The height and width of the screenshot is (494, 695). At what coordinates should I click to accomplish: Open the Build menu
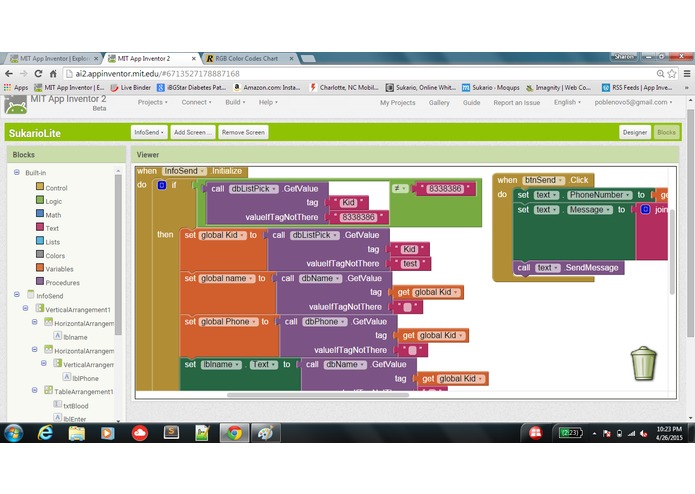[235, 102]
